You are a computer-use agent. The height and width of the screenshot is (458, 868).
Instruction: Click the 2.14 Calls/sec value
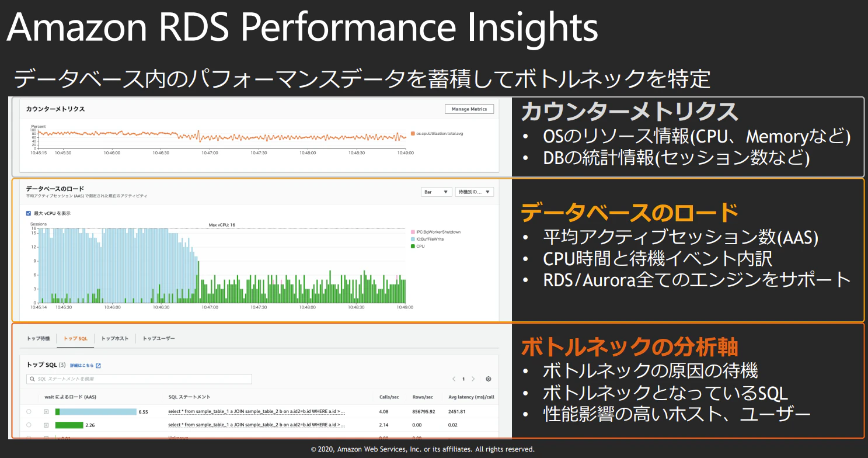coord(385,425)
